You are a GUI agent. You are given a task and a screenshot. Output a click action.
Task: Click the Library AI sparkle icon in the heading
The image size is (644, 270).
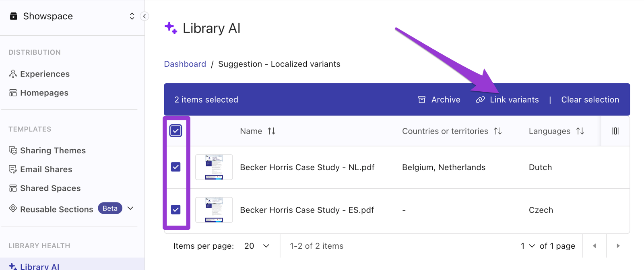tap(171, 28)
